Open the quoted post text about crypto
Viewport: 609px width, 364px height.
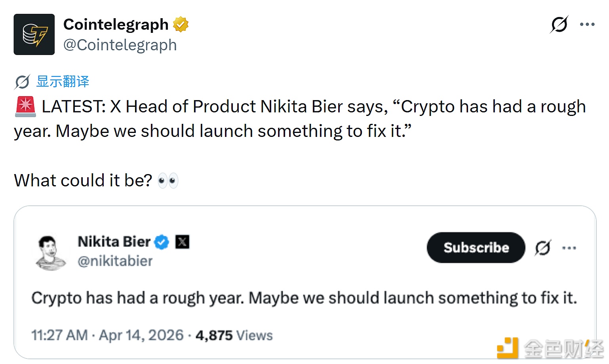click(x=304, y=298)
